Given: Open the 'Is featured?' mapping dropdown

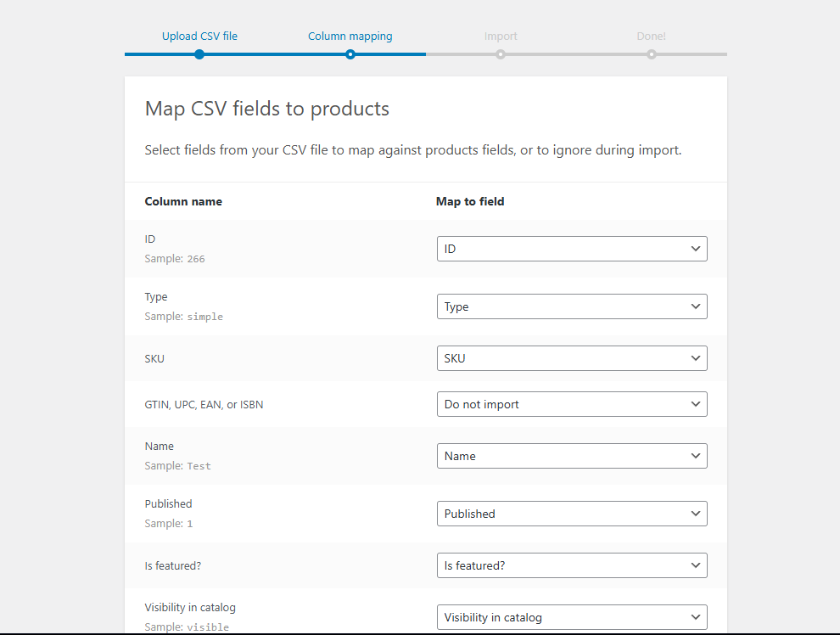Looking at the screenshot, I should coord(571,565).
